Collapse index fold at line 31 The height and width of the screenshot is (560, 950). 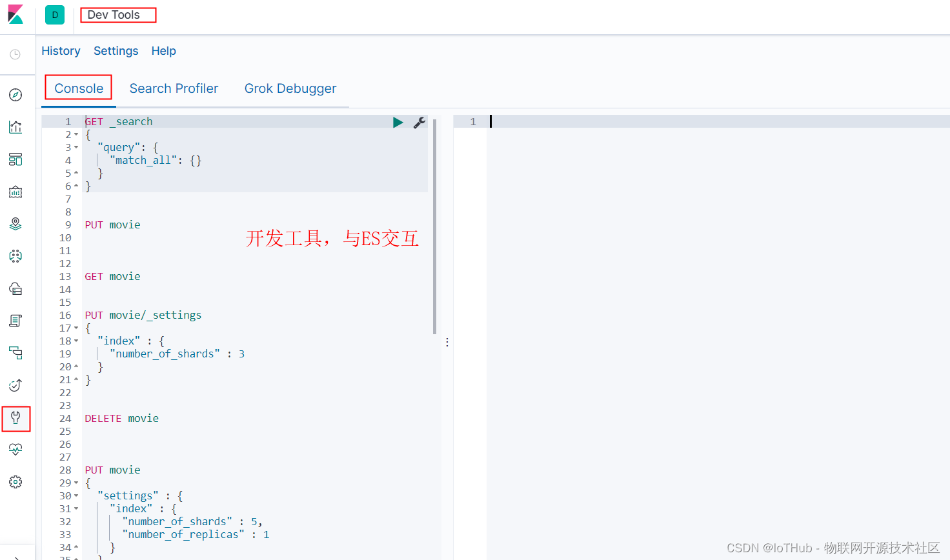(x=76, y=509)
